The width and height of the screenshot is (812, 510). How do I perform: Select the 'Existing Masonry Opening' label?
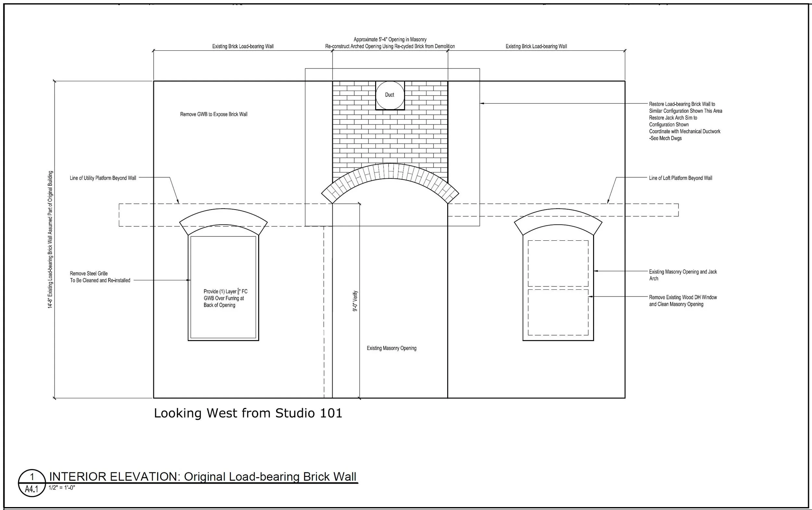click(391, 348)
